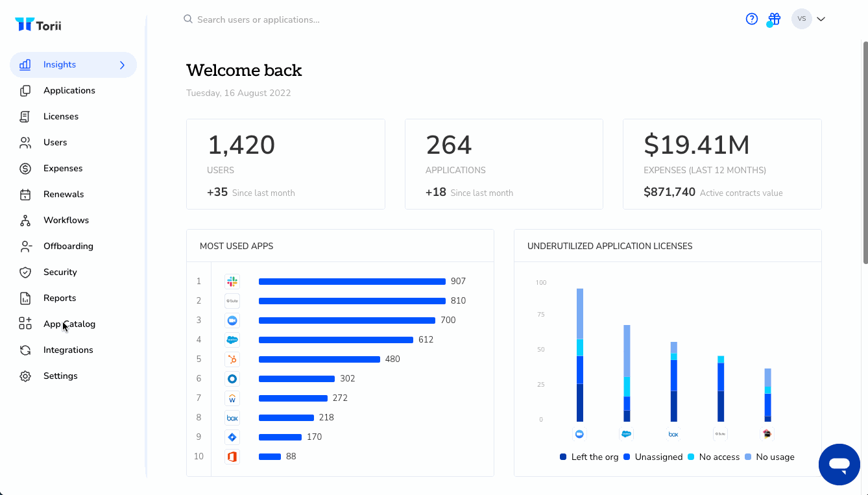Click the "+35" since last month text
Viewport: 868px width, 495px height.
pyautogui.click(x=217, y=192)
